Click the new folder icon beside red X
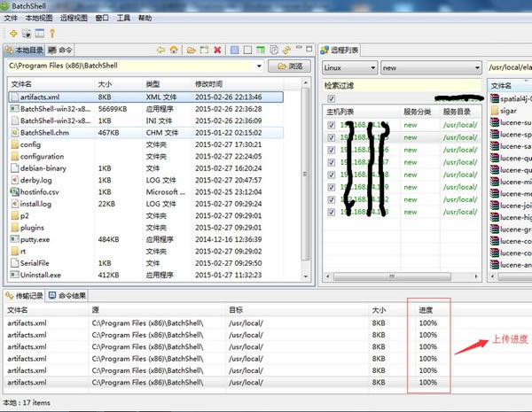 203,50
